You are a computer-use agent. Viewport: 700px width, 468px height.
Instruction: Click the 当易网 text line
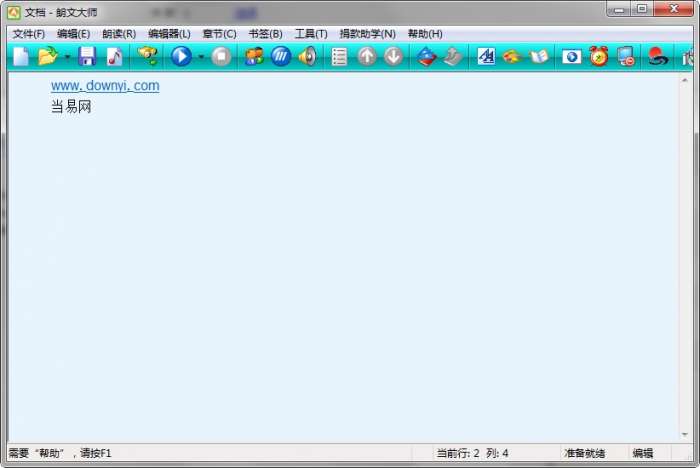71,107
